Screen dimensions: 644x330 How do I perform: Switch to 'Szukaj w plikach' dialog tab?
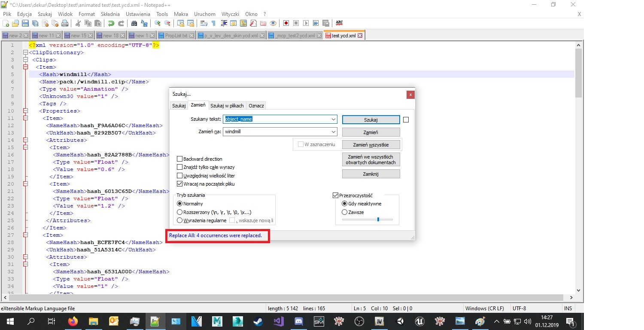click(x=227, y=105)
